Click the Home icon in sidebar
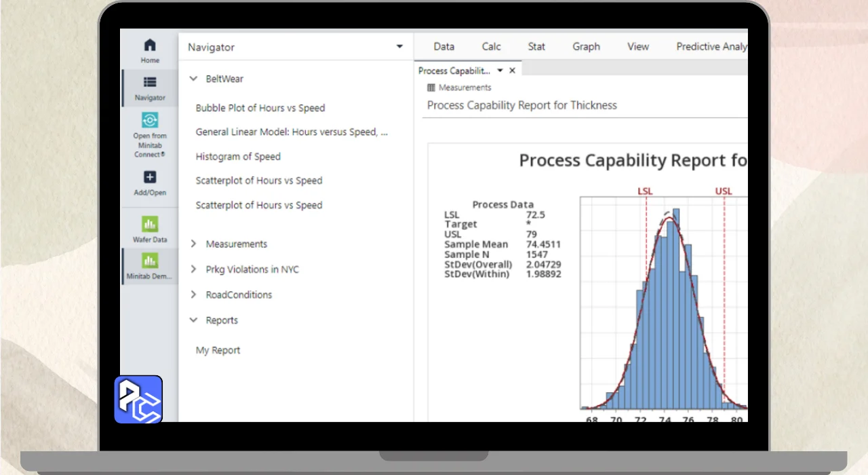Image resolution: width=868 pixels, height=475 pixels. 150,45
